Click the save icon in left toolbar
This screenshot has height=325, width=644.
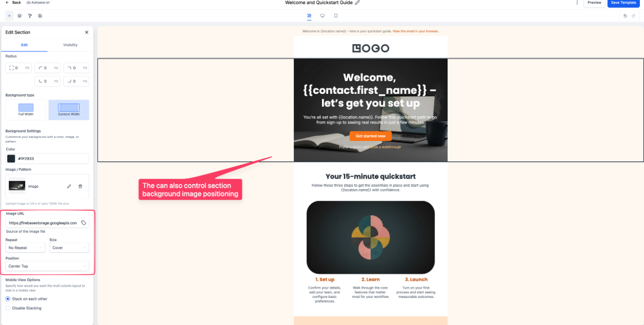click(40, 16)
